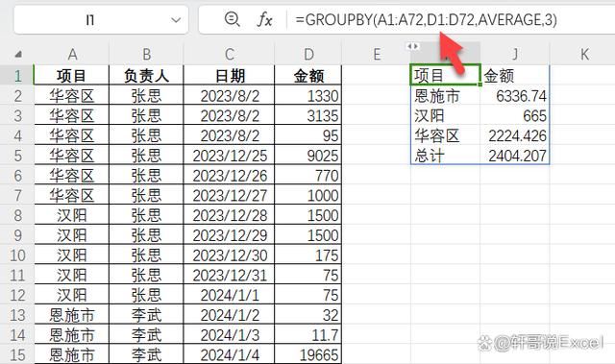Click result cell 汉阳 in column I

(x=446, y=115)
